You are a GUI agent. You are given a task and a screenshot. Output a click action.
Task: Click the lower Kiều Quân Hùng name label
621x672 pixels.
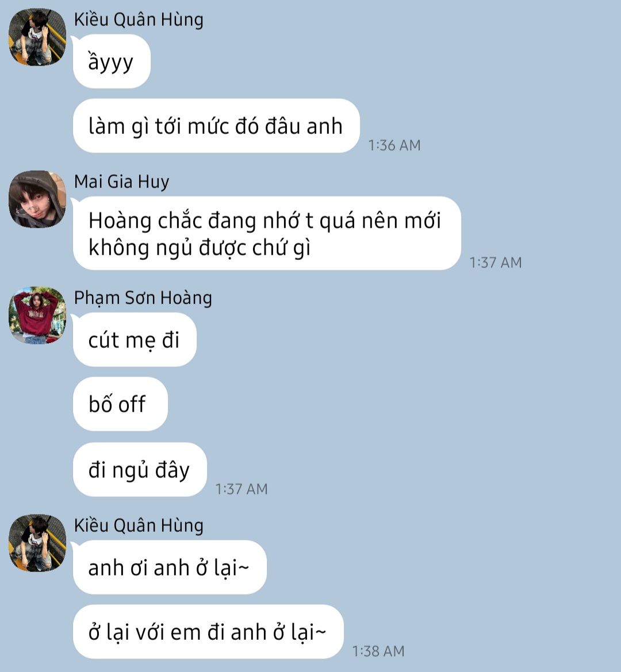tap(139, 526)
